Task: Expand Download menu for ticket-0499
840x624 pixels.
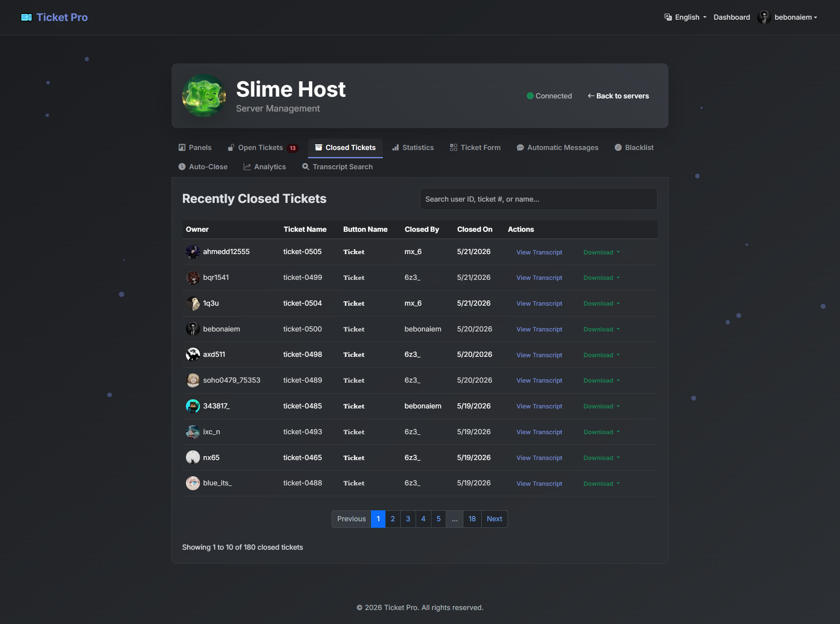Action: (x=602, y=278)
